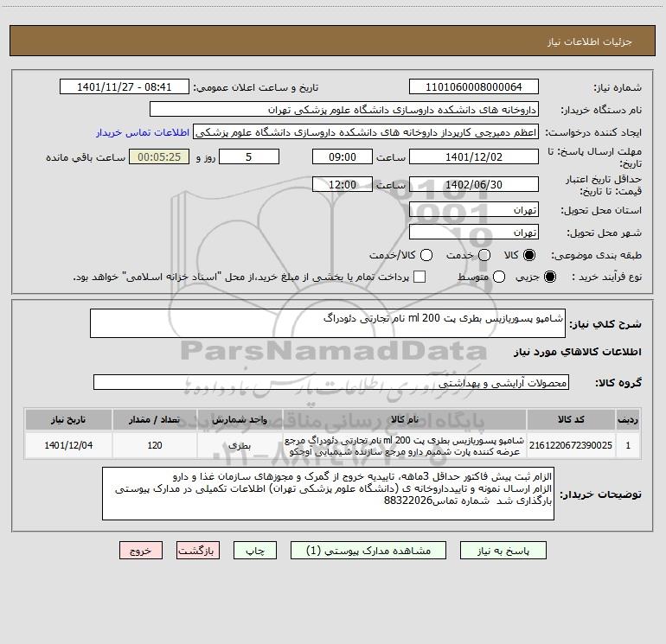Click the product name cell شامپو پسوریازیس
Viewport: 666px width, 644px height.
coord(405,445)
